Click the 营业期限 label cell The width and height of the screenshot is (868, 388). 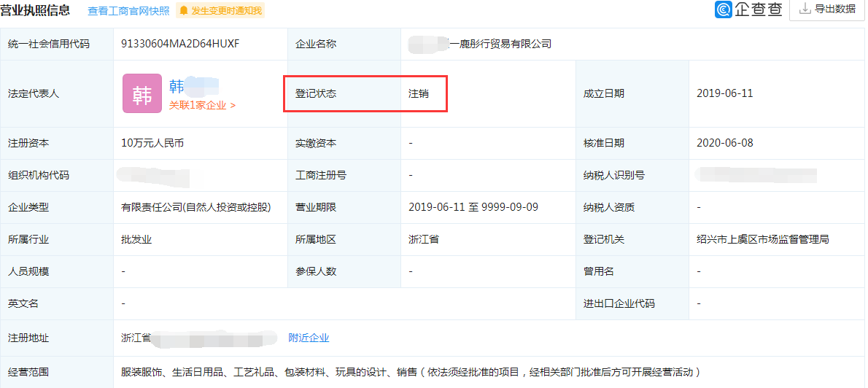[344, 208]
